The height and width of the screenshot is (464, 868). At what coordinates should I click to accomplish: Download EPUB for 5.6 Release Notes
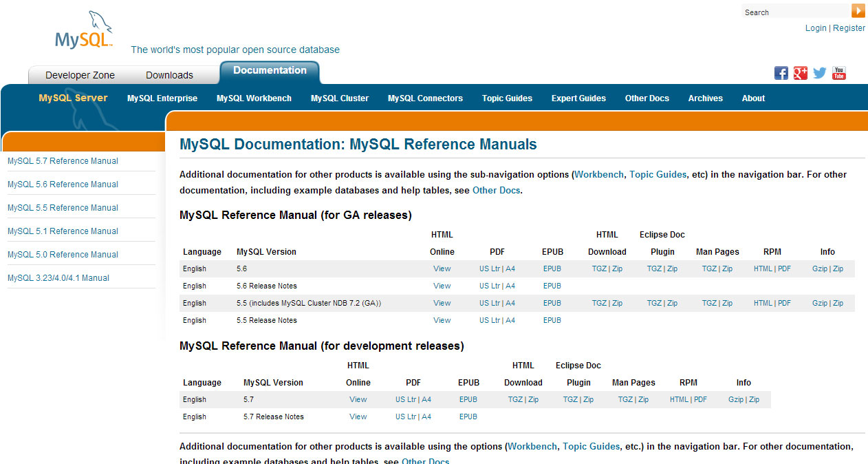tap(552, 286)
